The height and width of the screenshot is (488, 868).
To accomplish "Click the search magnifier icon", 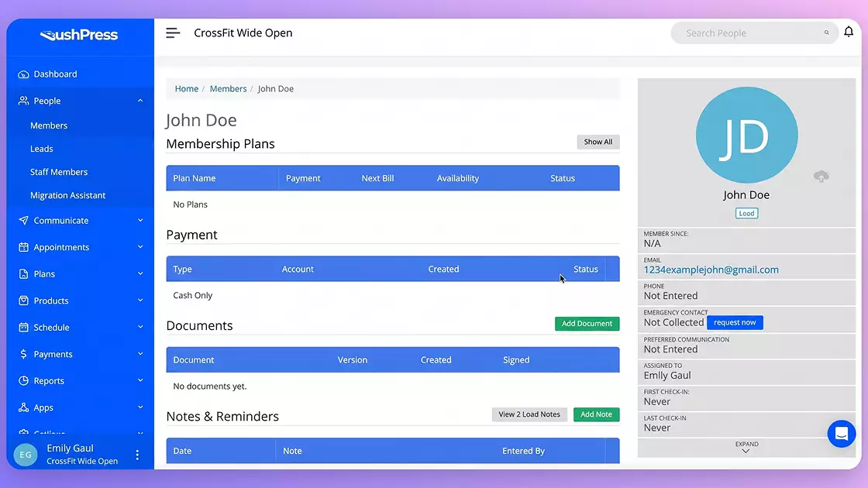I will pyautogui.click(x=826, y=33).
